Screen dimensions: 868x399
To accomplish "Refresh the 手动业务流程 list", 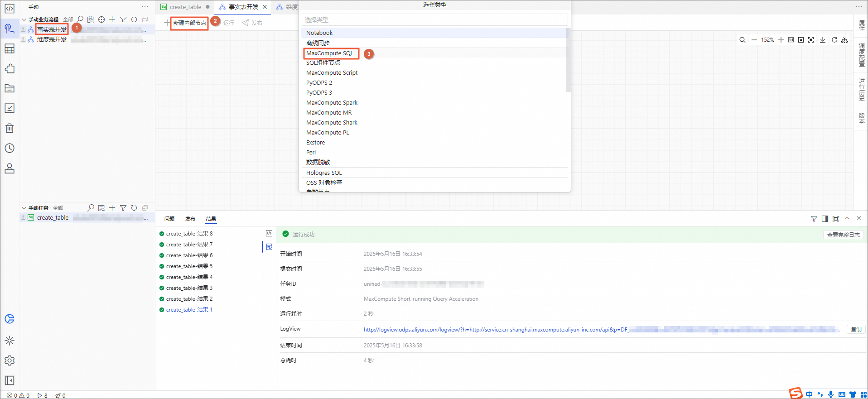I will click(134, 19).
